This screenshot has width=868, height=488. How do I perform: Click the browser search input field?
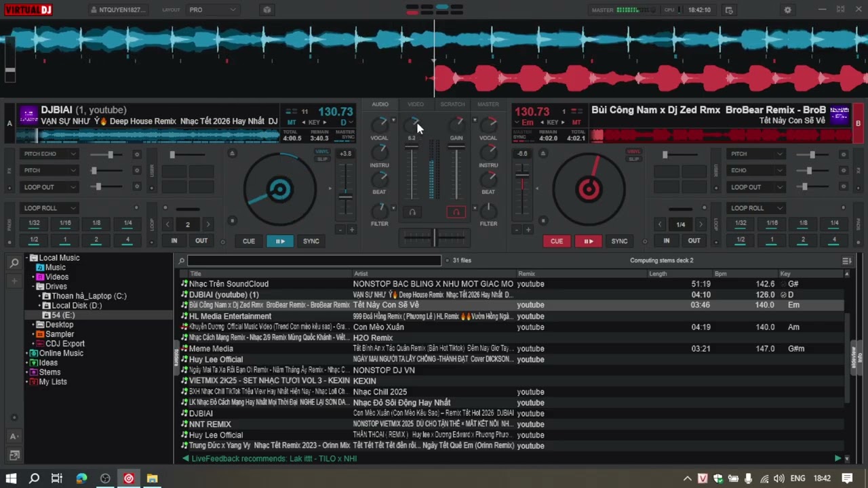coord(315,261)
